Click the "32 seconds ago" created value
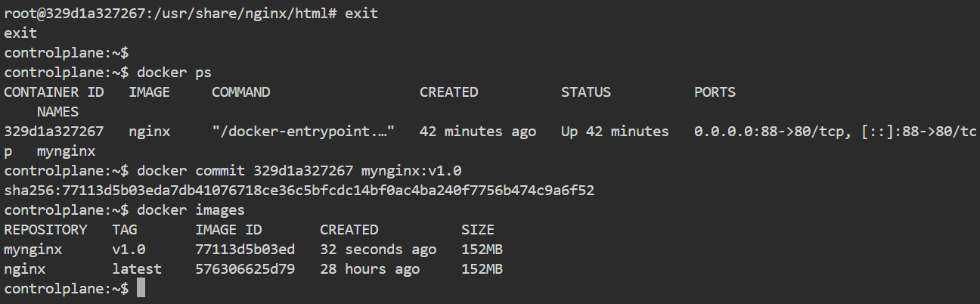The image size is (980, 304). (x=378, y=250)
